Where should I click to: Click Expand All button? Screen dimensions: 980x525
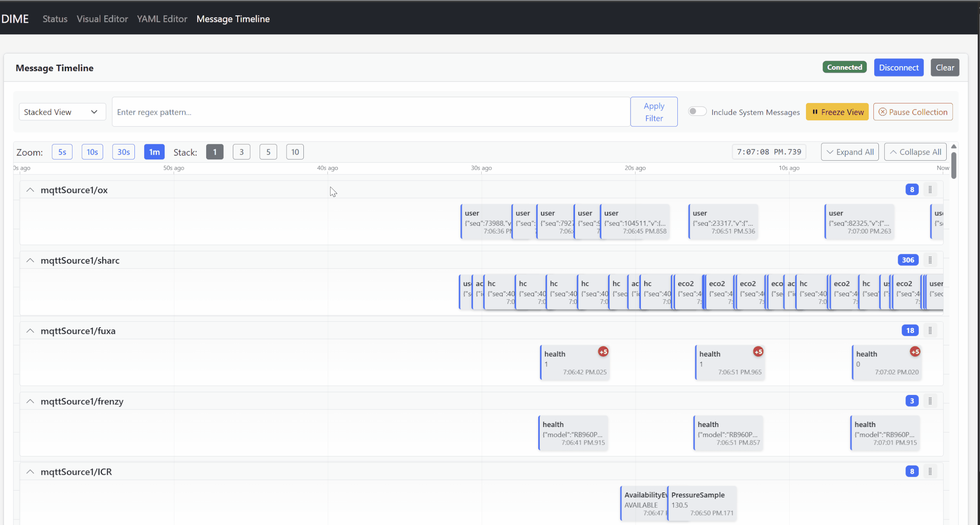(x=850, y=152)
